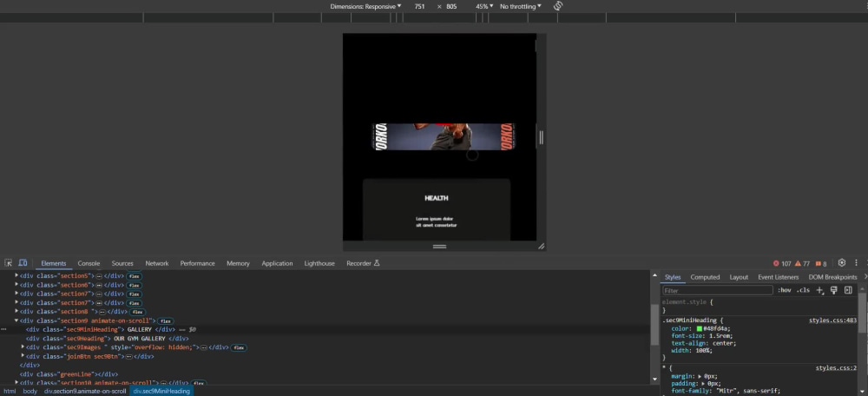Click flex badge on sec9Images row
The width and height of the screenshot is (868, 396).
coord(239,348)
